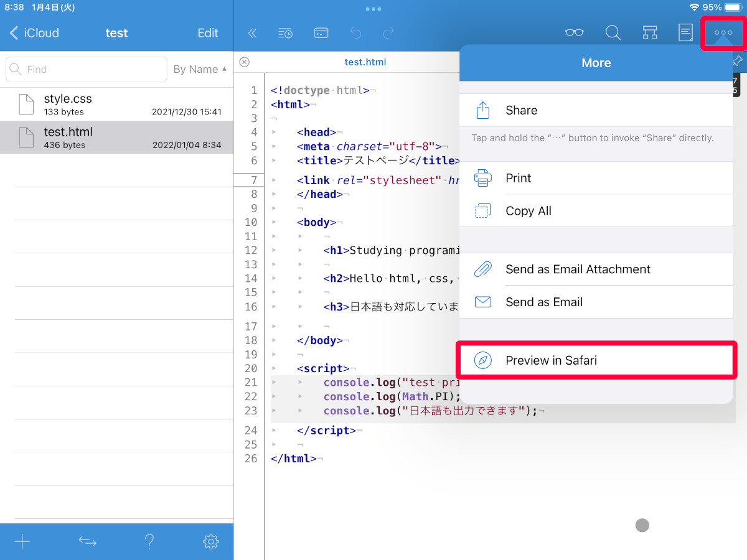Click the Safari compass icon
Screen dimensions: 747x560
click(483, 360)
